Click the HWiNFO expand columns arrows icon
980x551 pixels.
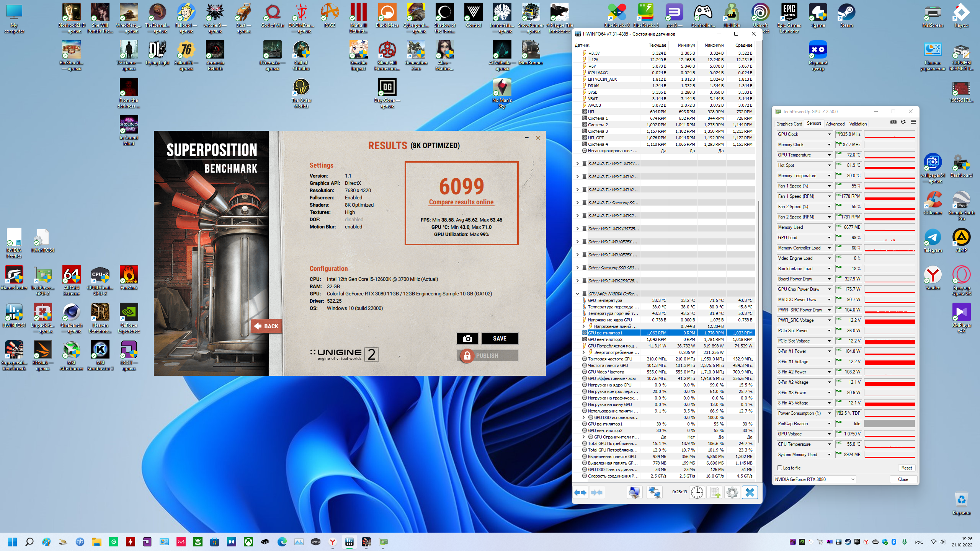point(580,492)
